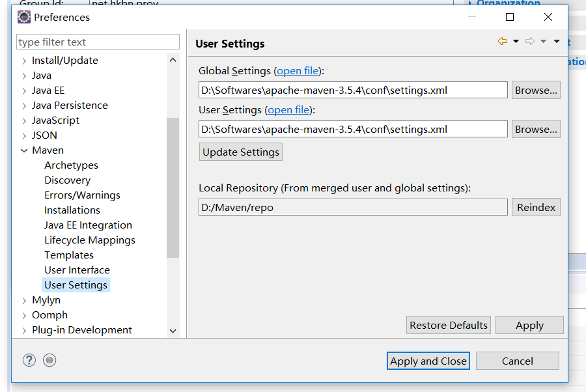Open the view menu dropdown arrow at far right
Screen dimensions: 586x392
click(557, 42)
